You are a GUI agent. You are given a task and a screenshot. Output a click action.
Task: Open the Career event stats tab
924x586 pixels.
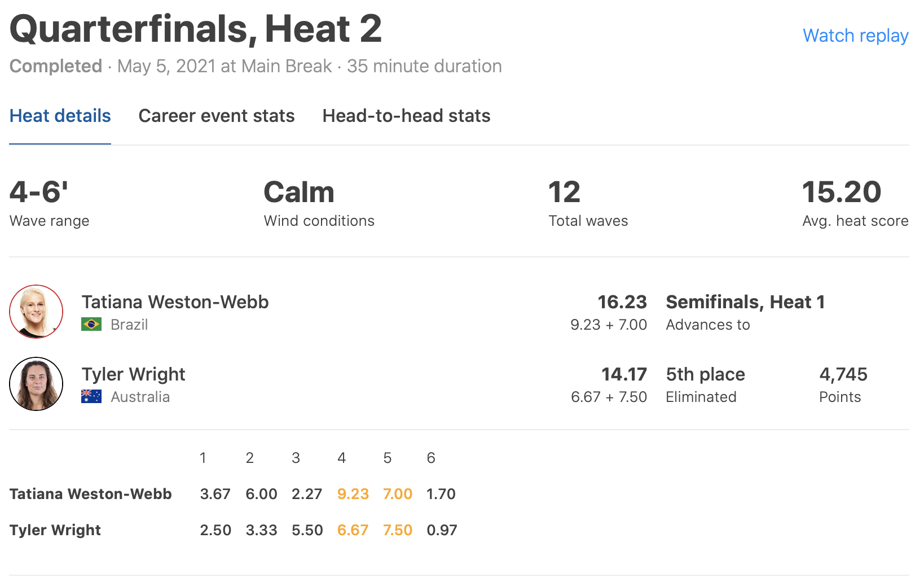coord(216,116)
